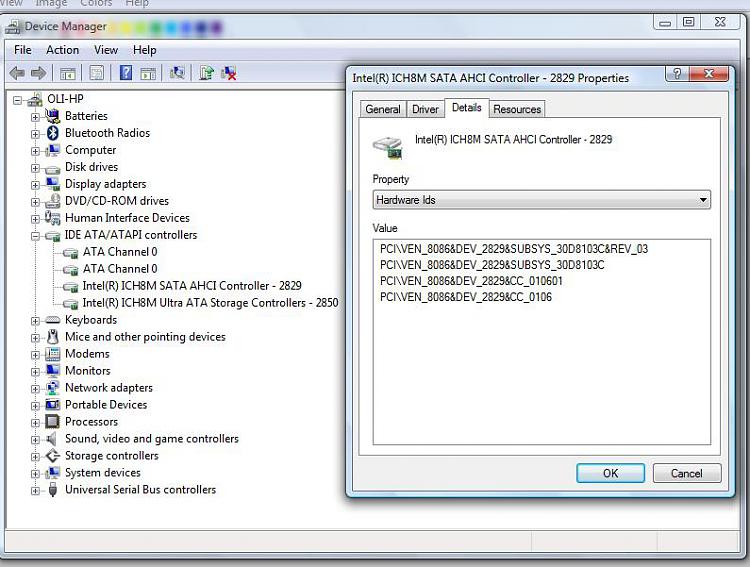
Task: Select the Disk drives tree label
Action: [91, 167]
